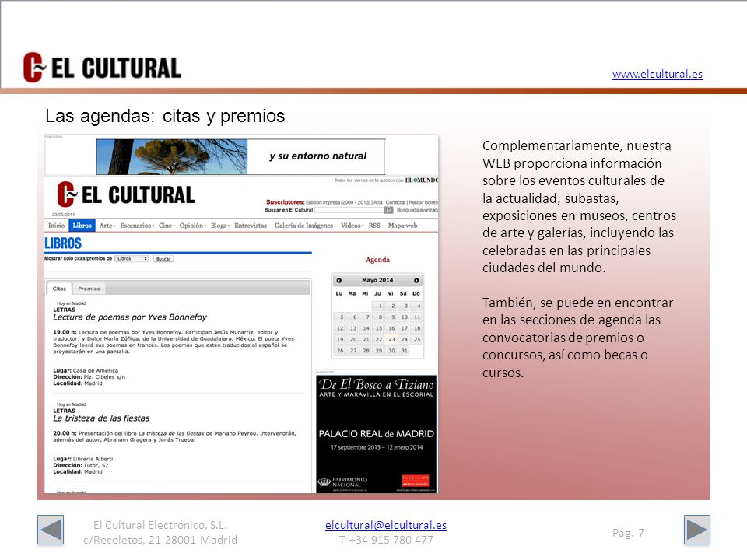Switch to the Citas tab
Screen dimensions: 747x560
pyautogui.click(x=59, y=289)
